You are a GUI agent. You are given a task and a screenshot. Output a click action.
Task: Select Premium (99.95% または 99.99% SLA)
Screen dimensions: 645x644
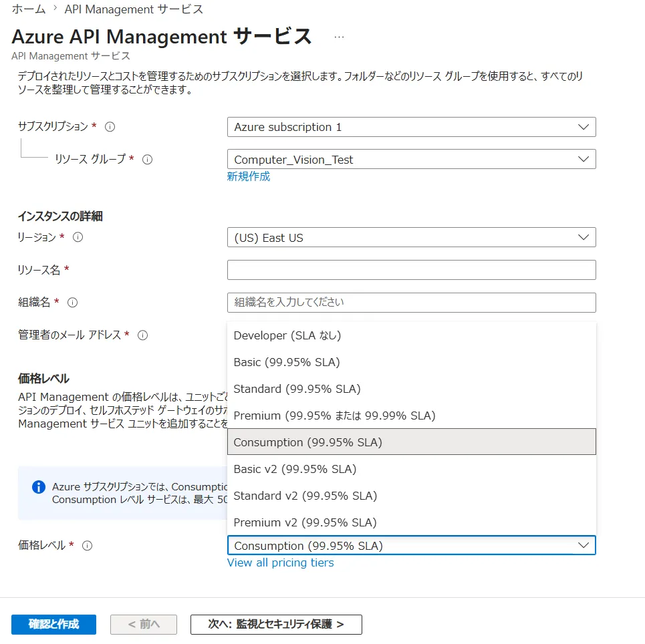pos(411,416)
